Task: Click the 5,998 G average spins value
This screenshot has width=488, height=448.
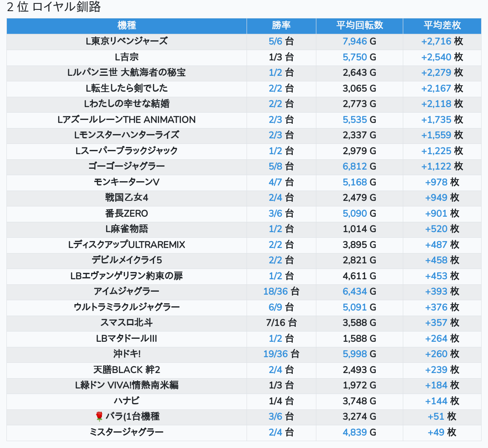Action: (360, 354)
